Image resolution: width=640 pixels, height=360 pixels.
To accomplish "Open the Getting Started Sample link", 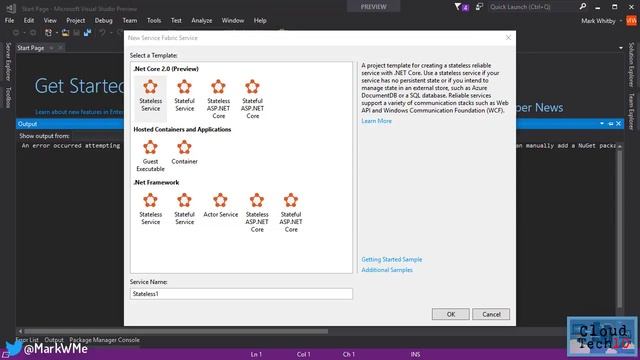I will (391, 259).
